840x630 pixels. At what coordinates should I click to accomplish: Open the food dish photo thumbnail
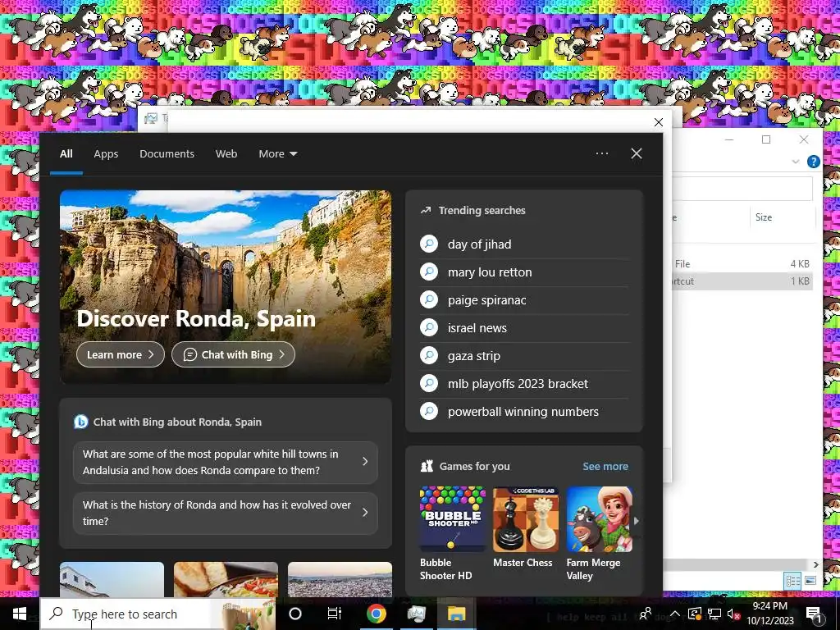coord(226,580)
